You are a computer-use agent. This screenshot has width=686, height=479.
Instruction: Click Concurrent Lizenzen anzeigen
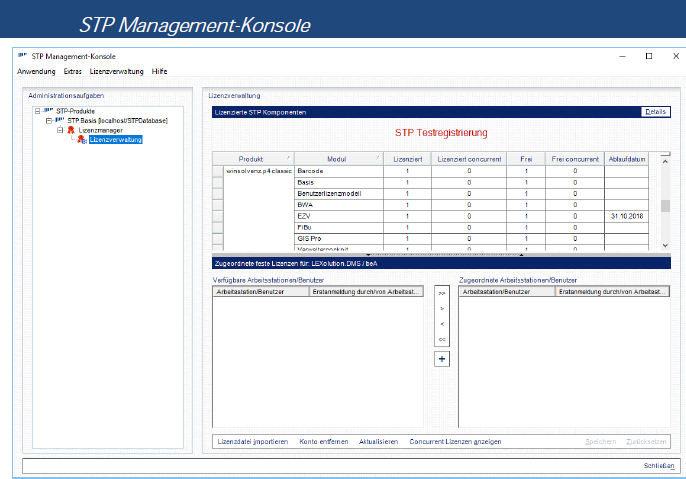[455, 442]
